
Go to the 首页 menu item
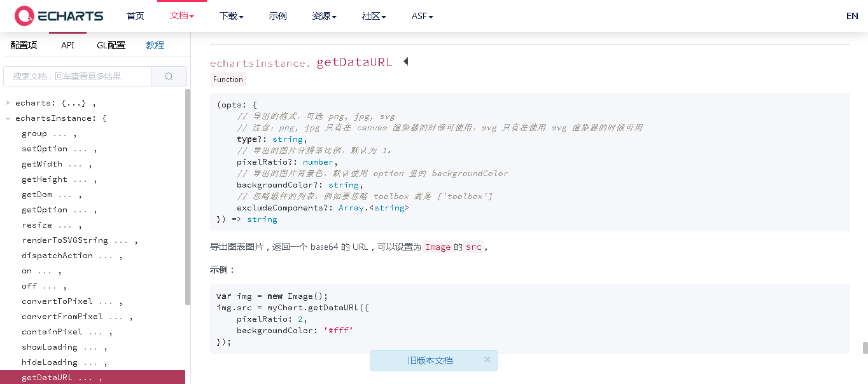(x=136, y=16)
